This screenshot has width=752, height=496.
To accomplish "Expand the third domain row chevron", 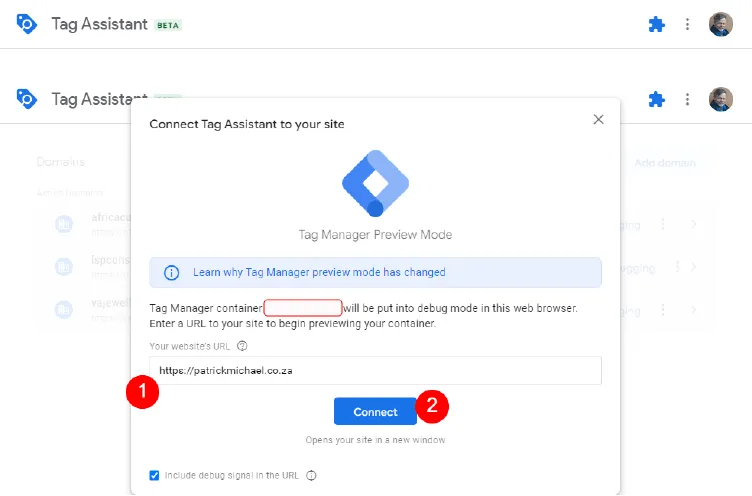I will point(693,310).
